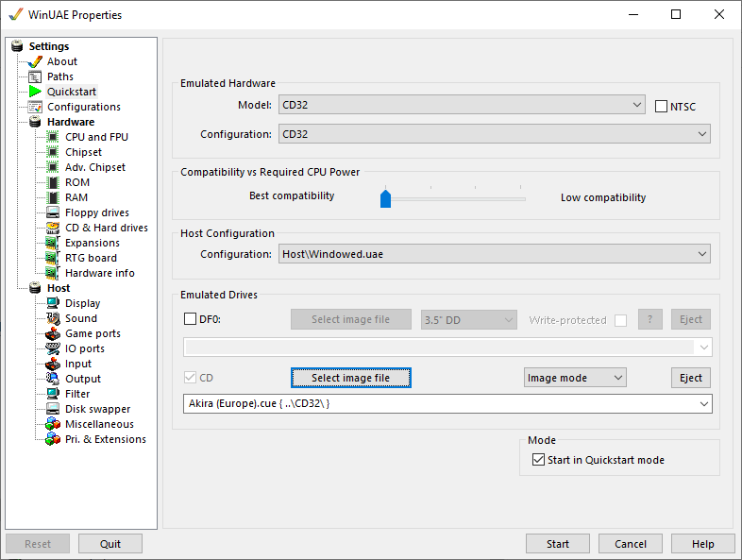
Task: Click the Sound speaker icon
Action: [x=53, y=318]
